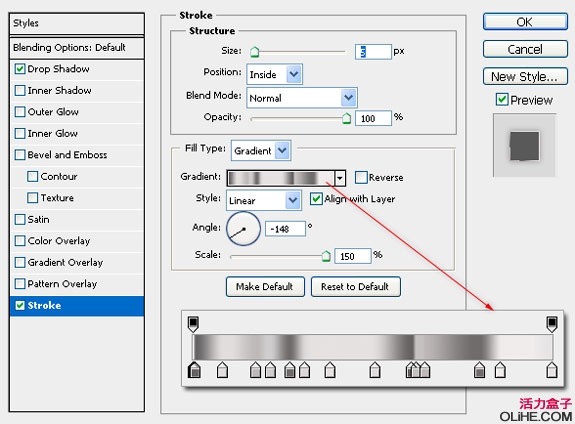Click the New Style... button

click(525, 76)
